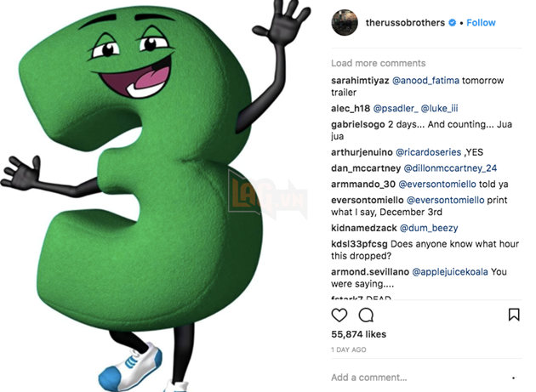Follow therussobrothers account

pyautogui.click(x=481, y=23)
